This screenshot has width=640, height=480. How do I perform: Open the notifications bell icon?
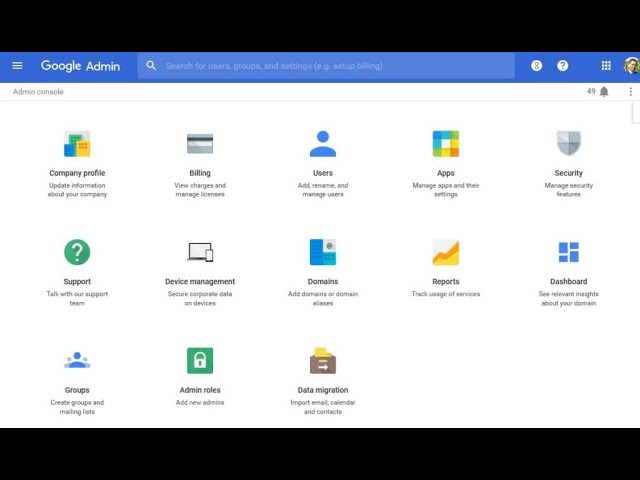click(x=604, y=91)
